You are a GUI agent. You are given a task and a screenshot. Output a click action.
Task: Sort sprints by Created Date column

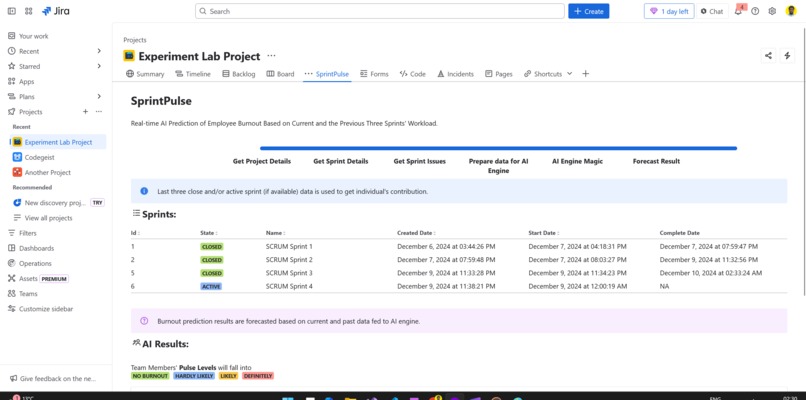tap(416, 233)
